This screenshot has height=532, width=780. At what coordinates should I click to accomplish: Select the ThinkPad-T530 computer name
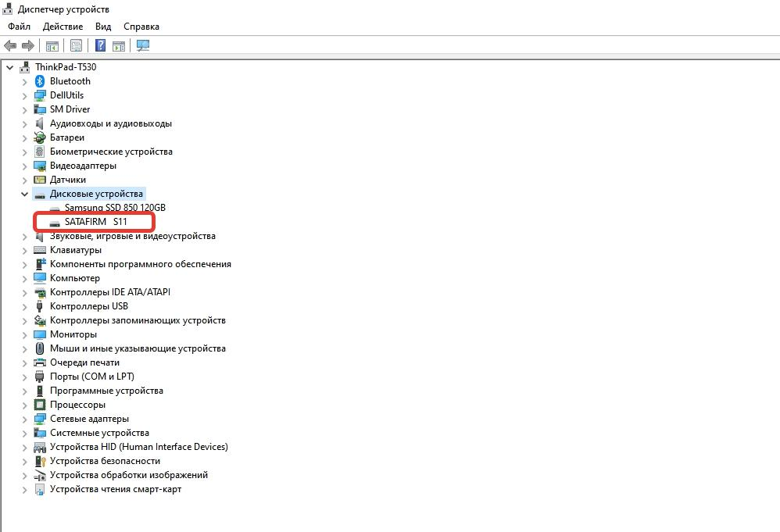point(66,67)
